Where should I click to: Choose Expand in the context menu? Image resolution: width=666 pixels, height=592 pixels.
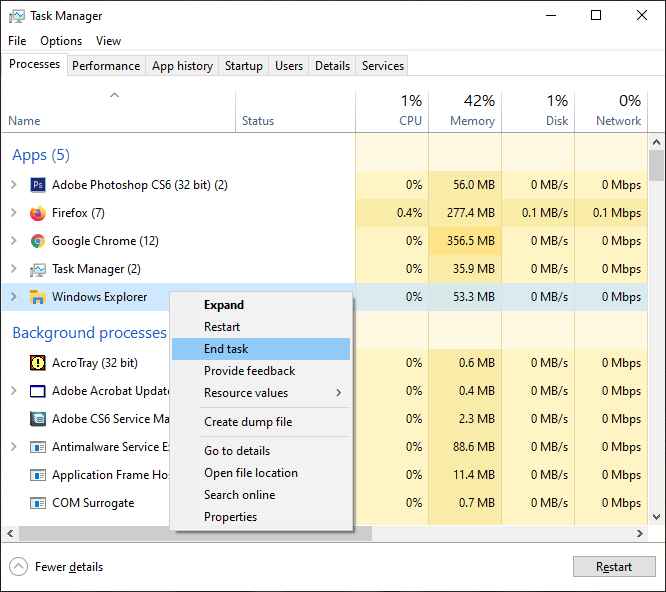point(261,305)
